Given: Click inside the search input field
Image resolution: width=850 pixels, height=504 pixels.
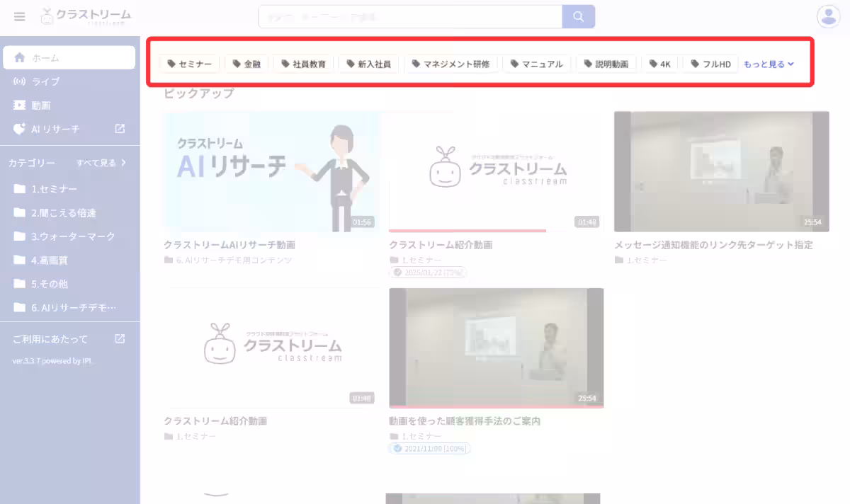Looking at the screenshot, I should pyautogui.click(x=410, y=16).
